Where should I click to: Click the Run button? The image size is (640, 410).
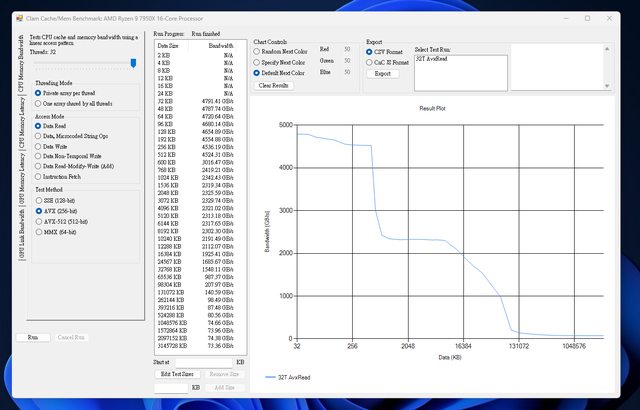pos(32,338)
